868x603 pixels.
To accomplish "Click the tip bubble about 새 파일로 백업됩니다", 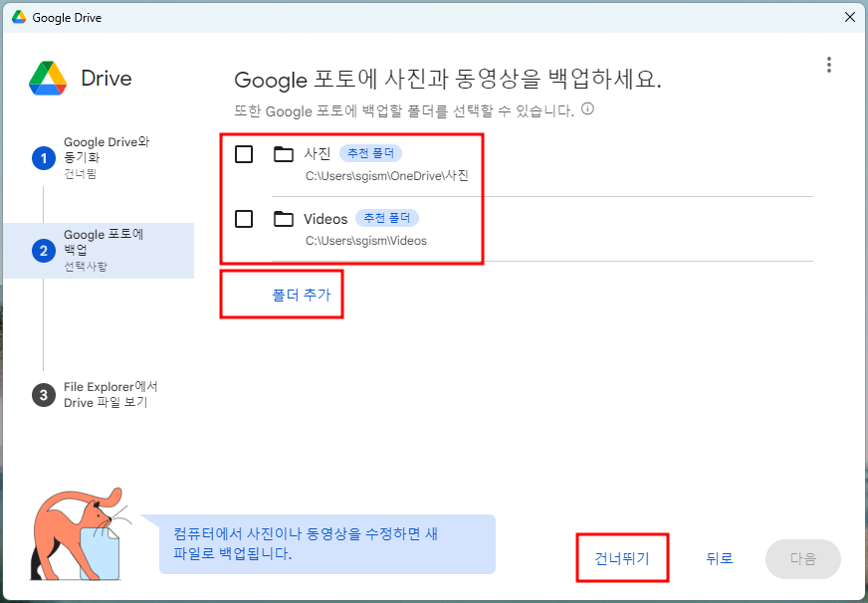I will coord(327,544).
